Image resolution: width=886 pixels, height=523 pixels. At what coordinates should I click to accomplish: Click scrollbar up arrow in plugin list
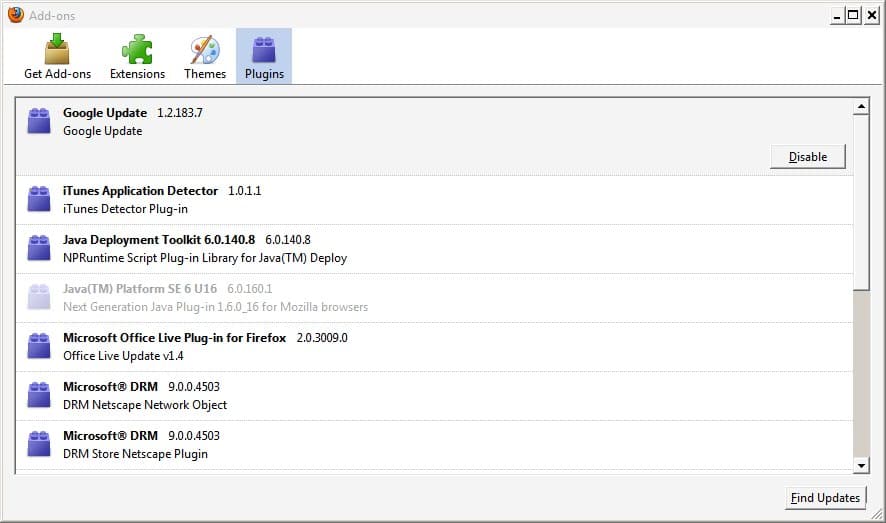pos(861,106)
